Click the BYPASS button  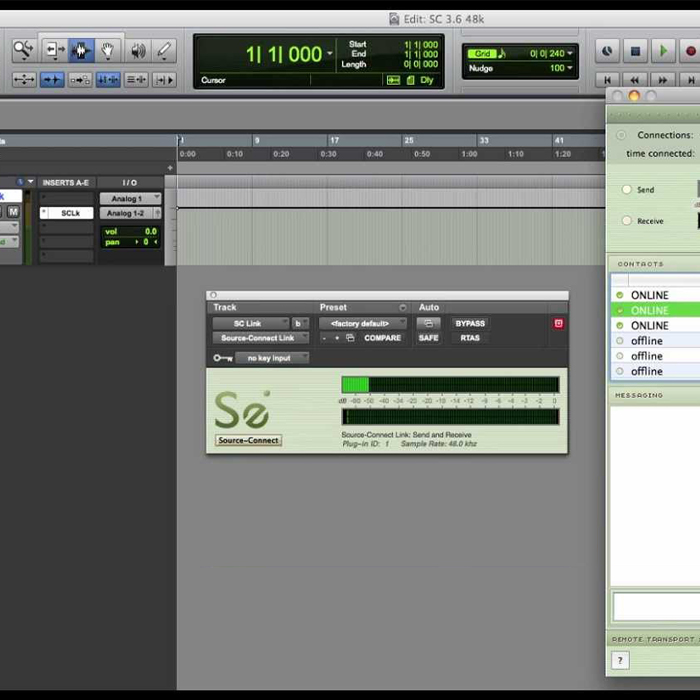[470, 323]
